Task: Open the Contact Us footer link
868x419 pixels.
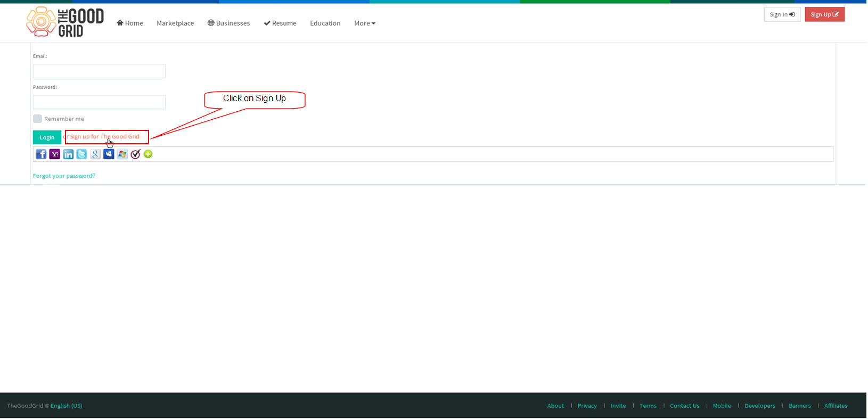Action: click(x=685, y=406)
